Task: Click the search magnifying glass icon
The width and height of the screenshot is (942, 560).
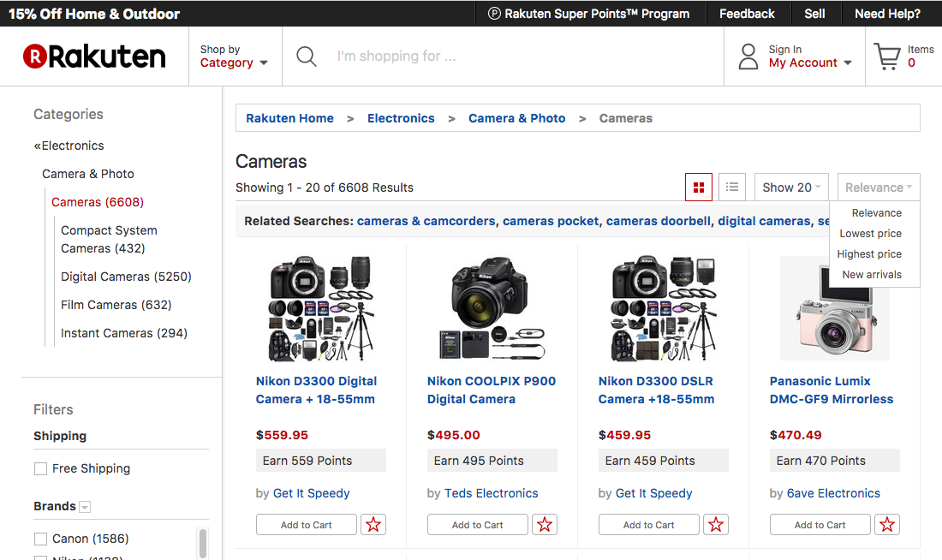Action: [306, 57]
